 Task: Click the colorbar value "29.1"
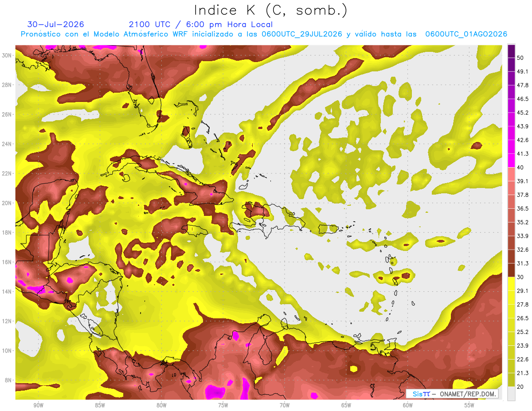click(523, 291)
